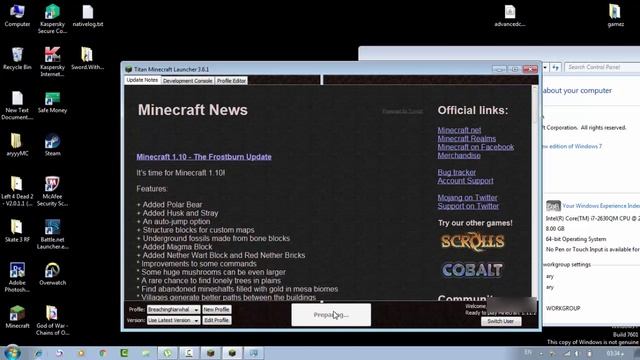The height and width of the screenshot is (360, 640).
Task: Click the Scrolls game logo
Action: click(473, 242)
